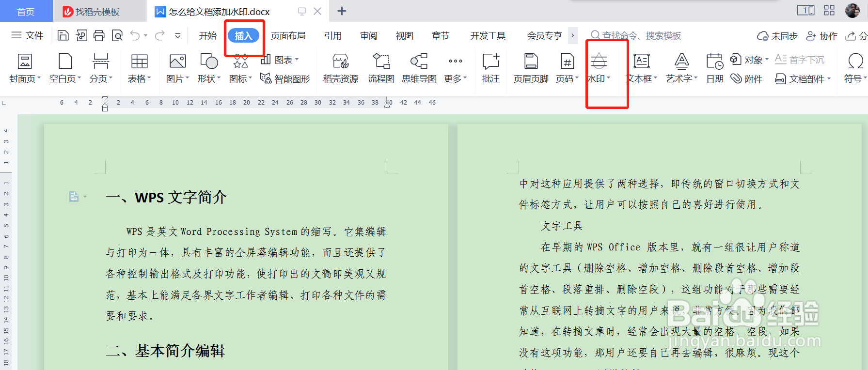Click the Export to PDF icon
This screenshot has width=868, height=370.
click(81, 35)
